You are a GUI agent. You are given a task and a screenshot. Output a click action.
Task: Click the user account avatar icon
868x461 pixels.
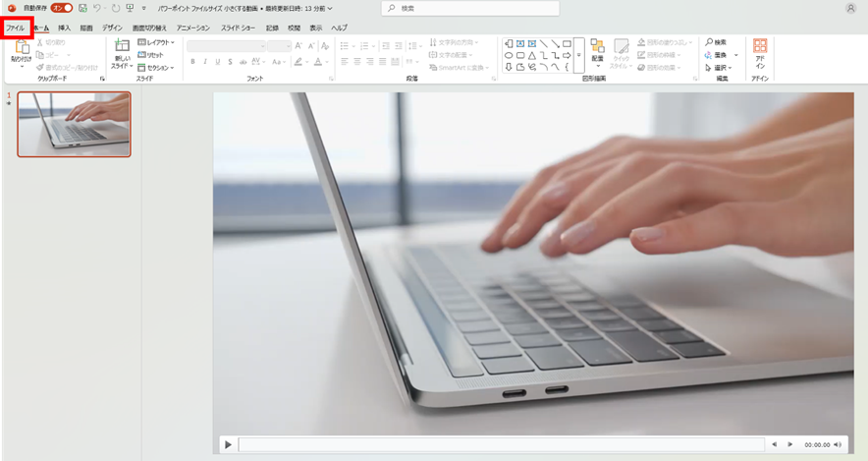850,8
